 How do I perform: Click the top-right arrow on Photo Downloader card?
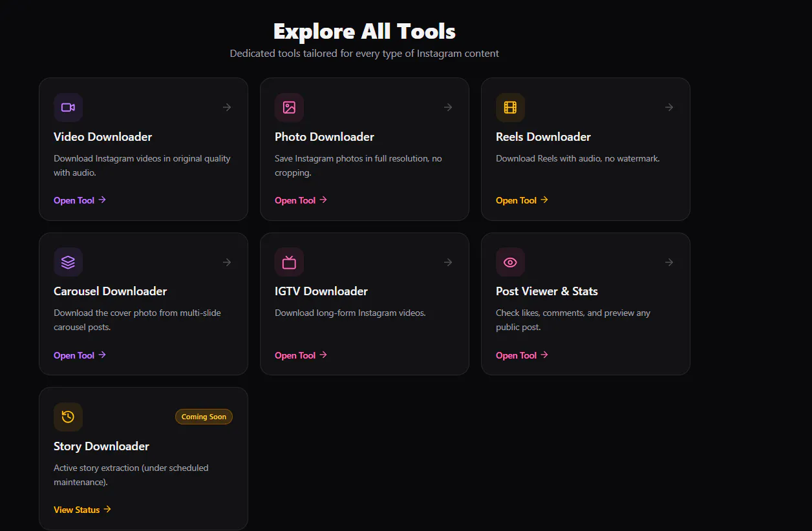(448, 107)
